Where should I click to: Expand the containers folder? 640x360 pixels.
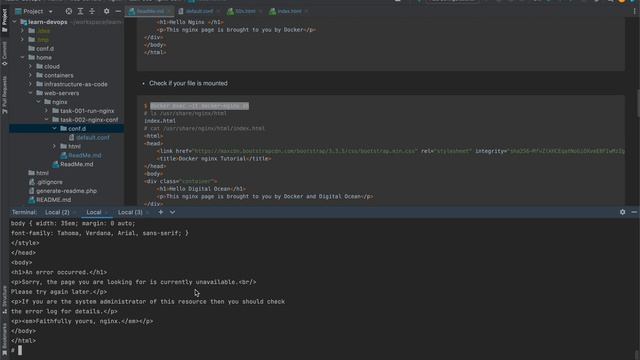point(30,76)
